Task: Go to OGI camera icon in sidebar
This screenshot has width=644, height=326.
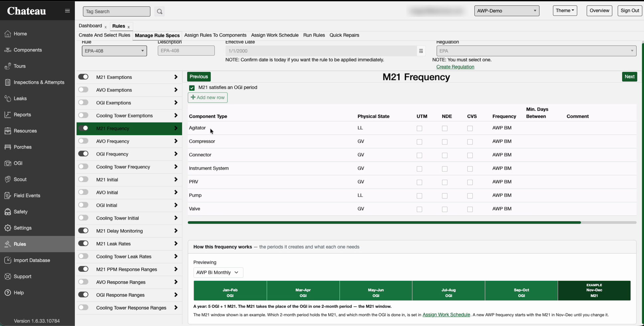Action: (x=8, y=163)
